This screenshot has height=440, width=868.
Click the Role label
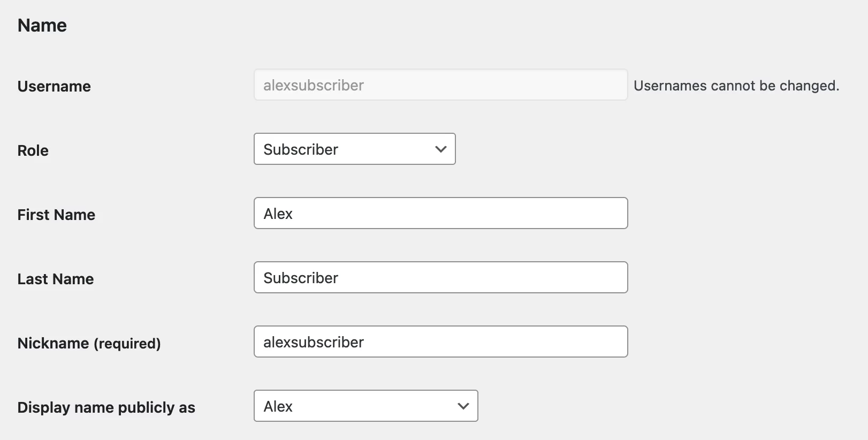[33, 150]
